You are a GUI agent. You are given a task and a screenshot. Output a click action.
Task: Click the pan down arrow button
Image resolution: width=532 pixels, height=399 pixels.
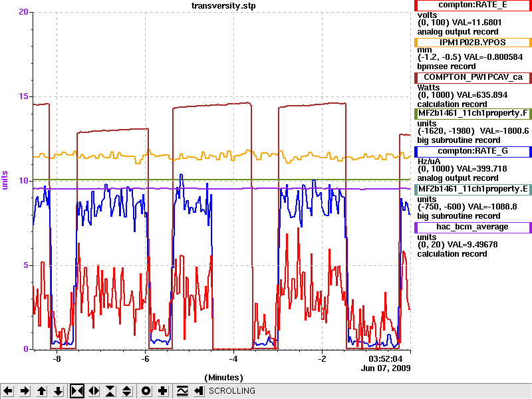tap(59, 391)
